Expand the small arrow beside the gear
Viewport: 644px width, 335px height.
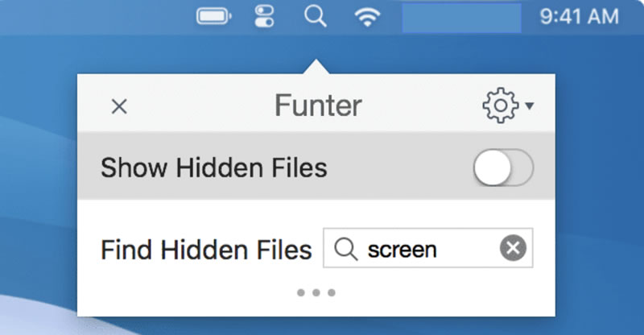(x=530, y=106)
